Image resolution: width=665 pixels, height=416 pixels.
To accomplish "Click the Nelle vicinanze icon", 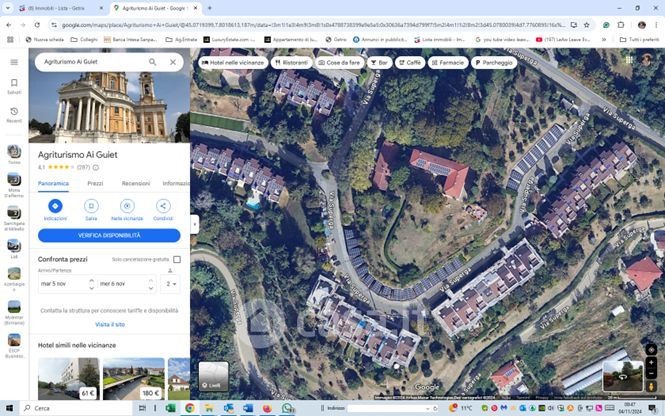I will tap(127, 206).
